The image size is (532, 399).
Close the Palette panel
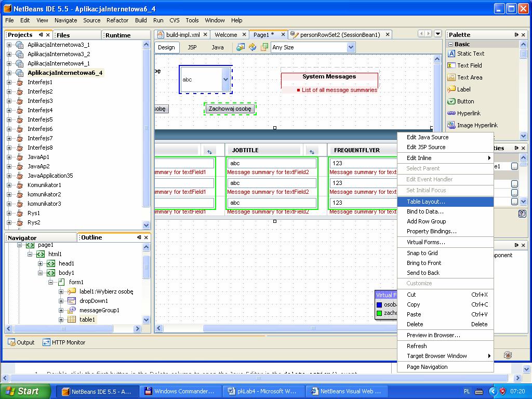[523, 35]
